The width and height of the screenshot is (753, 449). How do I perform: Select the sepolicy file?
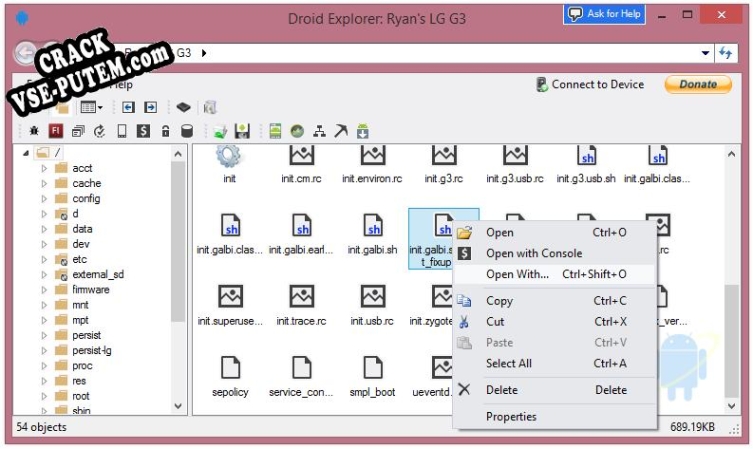[230, 377]
